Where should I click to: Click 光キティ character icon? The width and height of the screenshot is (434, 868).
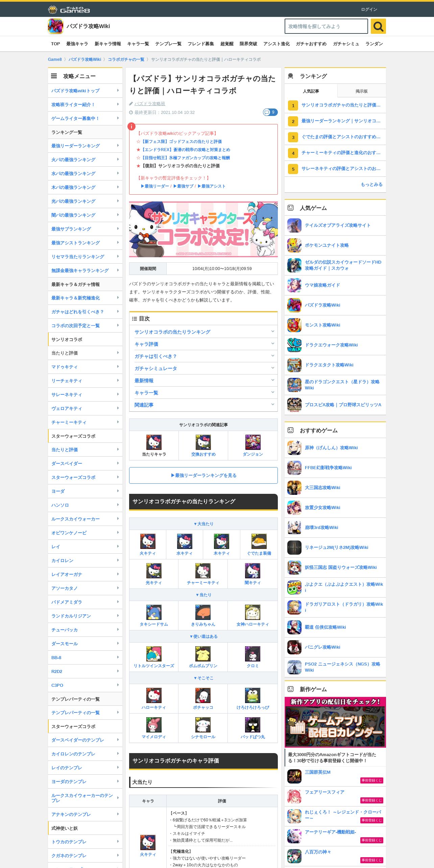(x=154, y=571)
